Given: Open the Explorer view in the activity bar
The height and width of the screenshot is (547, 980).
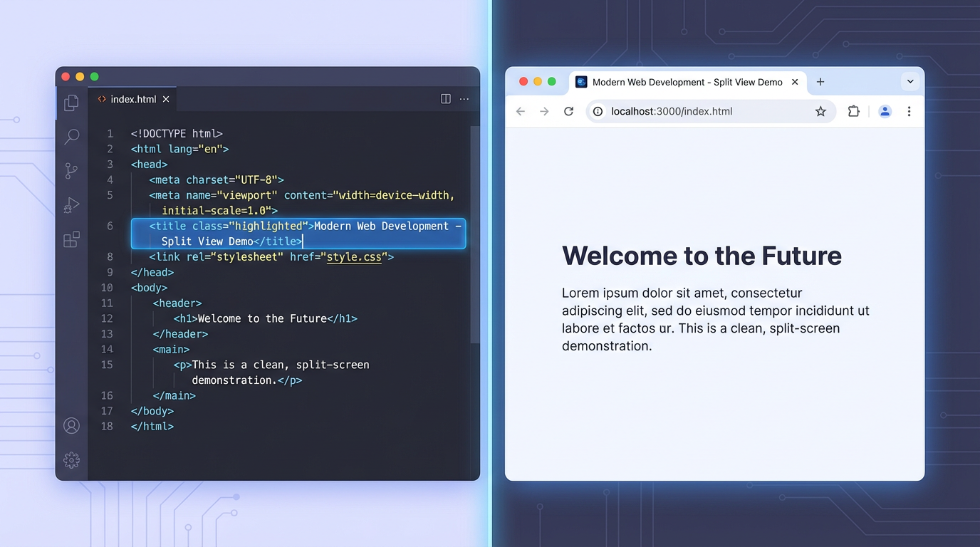Looking at the screenshot, I should [71, 103].
